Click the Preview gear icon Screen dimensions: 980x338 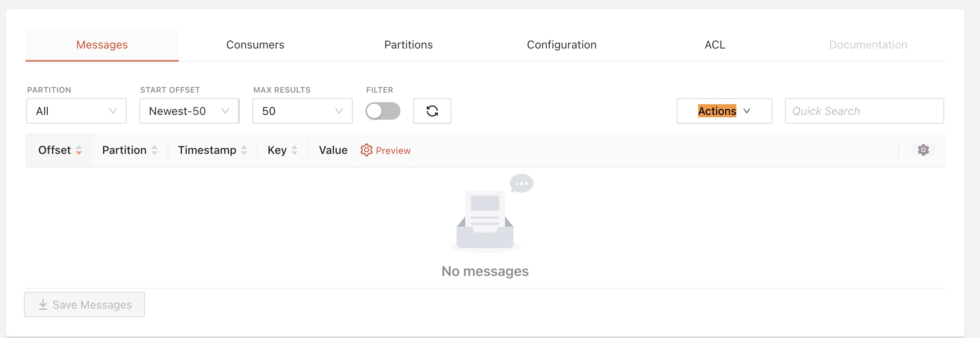[366, 150]
